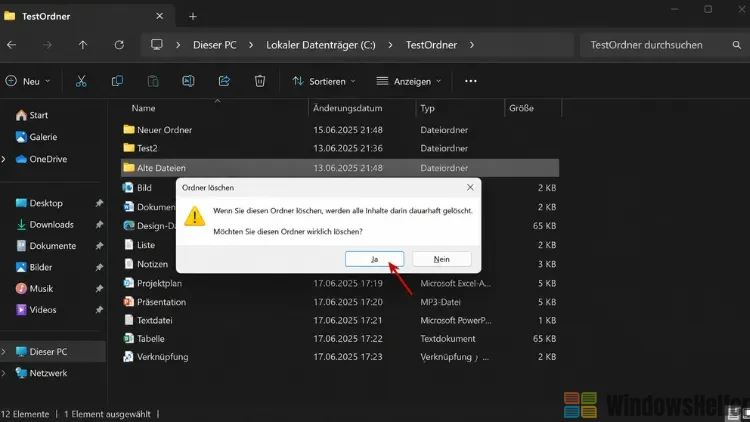
Task: Confirm deletion with the Ja button
Action: (x=375, y=259)
